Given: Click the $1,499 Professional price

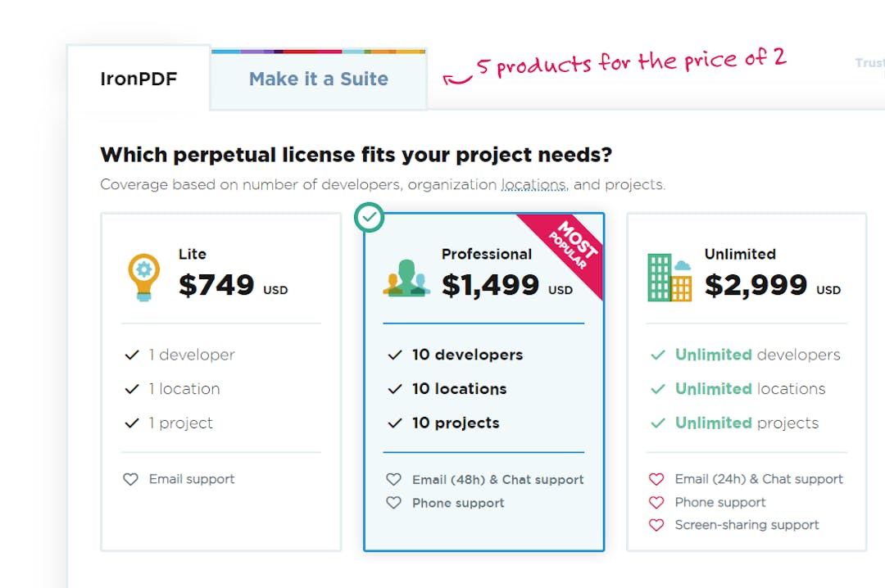Looking at the screenshot, I should 490,285.
